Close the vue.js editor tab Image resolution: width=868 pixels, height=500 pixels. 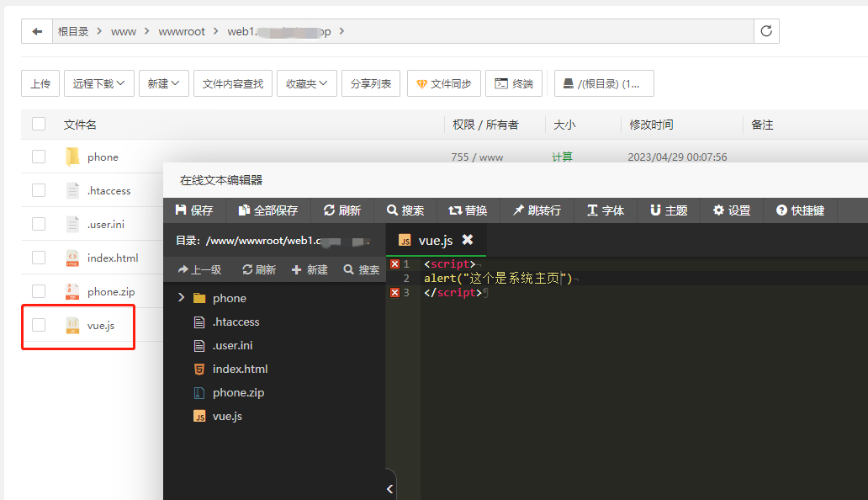[468, 239]
